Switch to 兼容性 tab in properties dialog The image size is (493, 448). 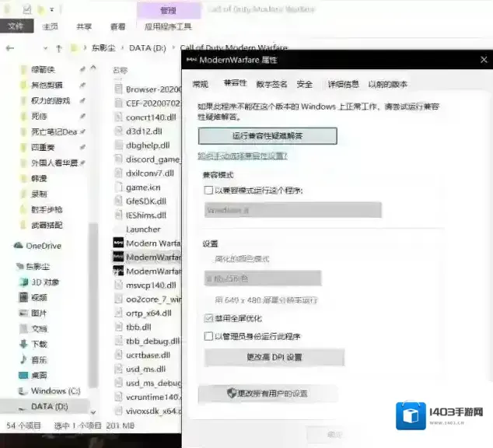pos(235,83)
